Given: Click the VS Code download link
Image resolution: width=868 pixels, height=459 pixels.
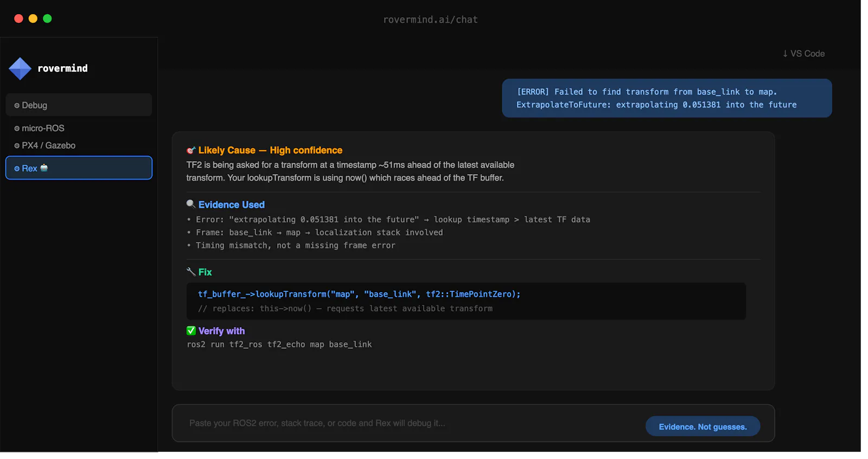Looking at the screenshot, I should 803,53.
